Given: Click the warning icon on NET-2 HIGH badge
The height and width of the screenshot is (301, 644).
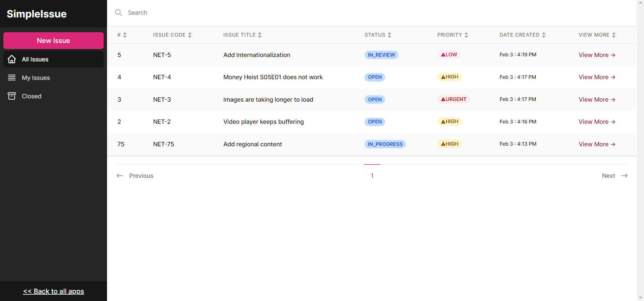Looking at the screenshot, I should click(x=443, y=121).
